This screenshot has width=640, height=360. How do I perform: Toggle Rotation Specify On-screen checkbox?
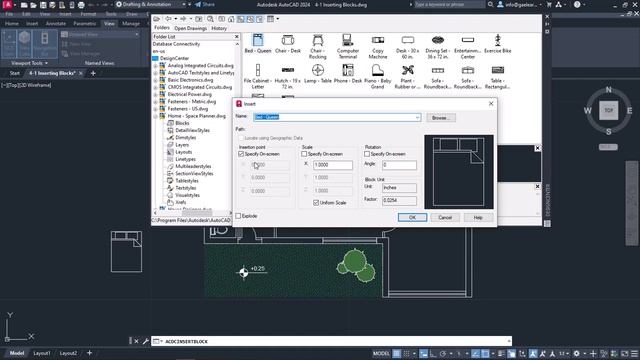367,154
